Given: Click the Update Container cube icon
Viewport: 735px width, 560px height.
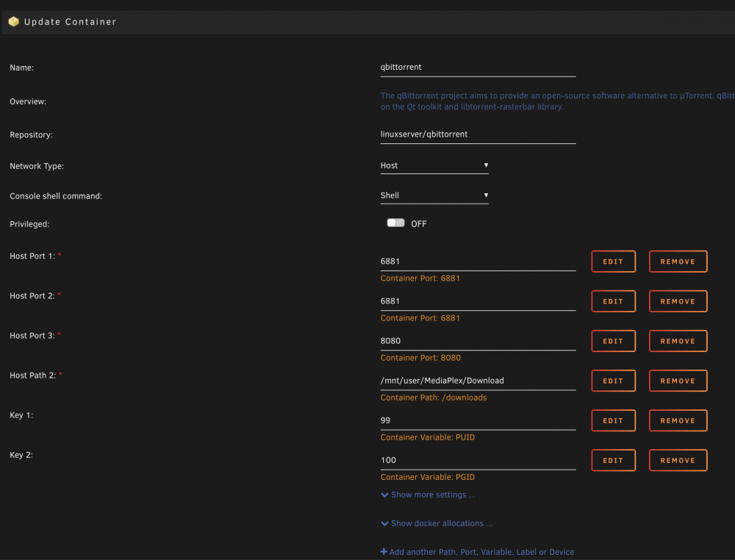Looking at the screenshot, I should pyautogui.click(x=13, y=21).
